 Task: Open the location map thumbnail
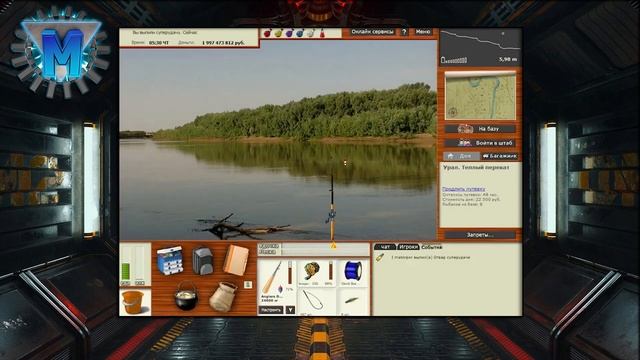(480, 97)
